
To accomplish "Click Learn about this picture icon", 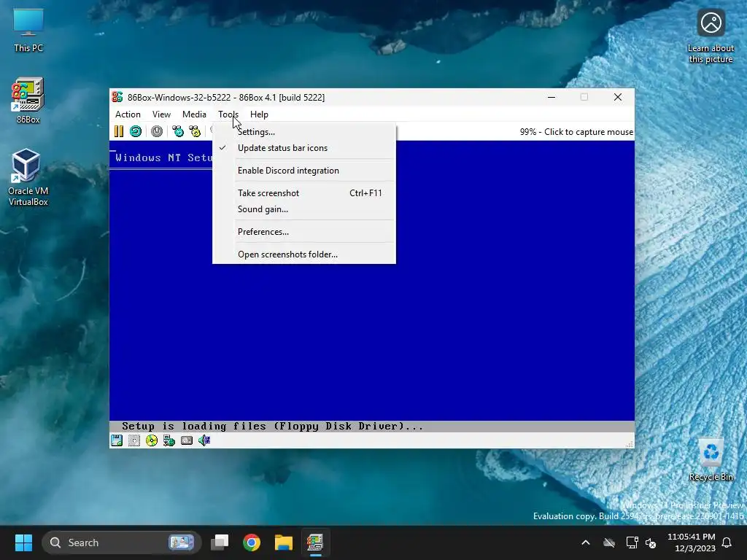I will tap(711, 36).
